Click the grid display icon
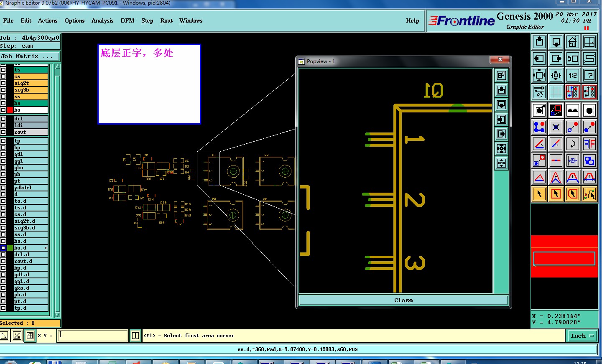This screenshot has height=364, width=602. (x=556, y=92)
